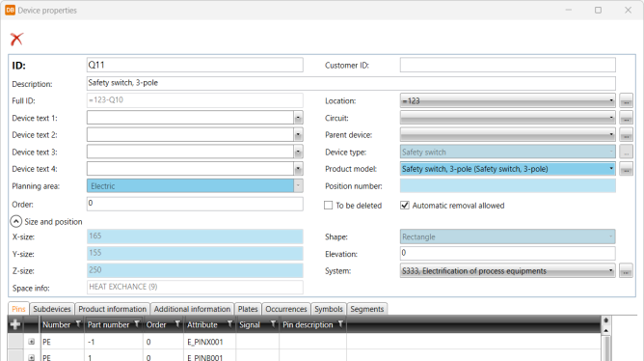Click the red X cancel icon
644x361 pixels.
(x=16, y=39)
